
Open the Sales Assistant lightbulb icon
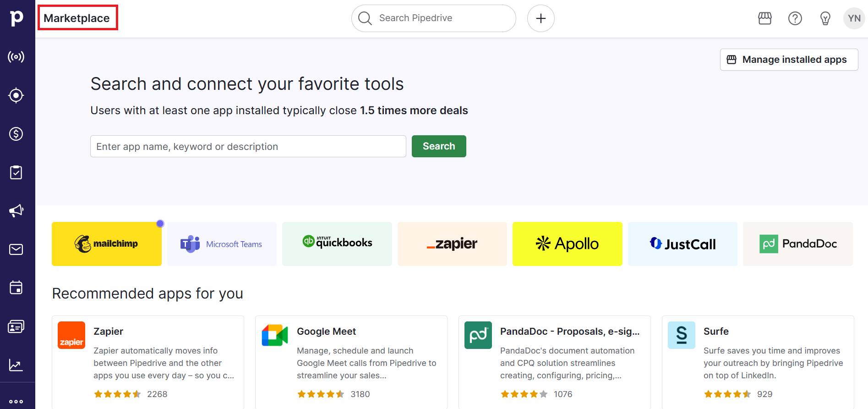coord(825,18)
